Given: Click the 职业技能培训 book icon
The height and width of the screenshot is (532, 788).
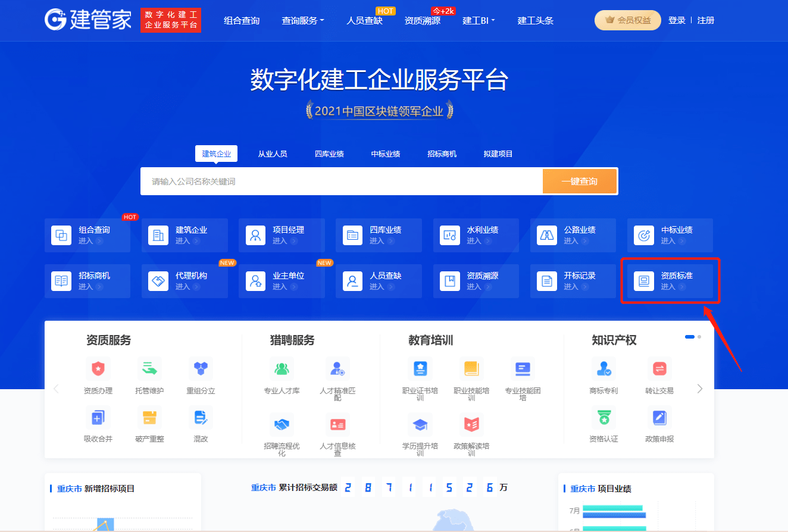Looking at the screenshot, I should click(x=471, y=369).
